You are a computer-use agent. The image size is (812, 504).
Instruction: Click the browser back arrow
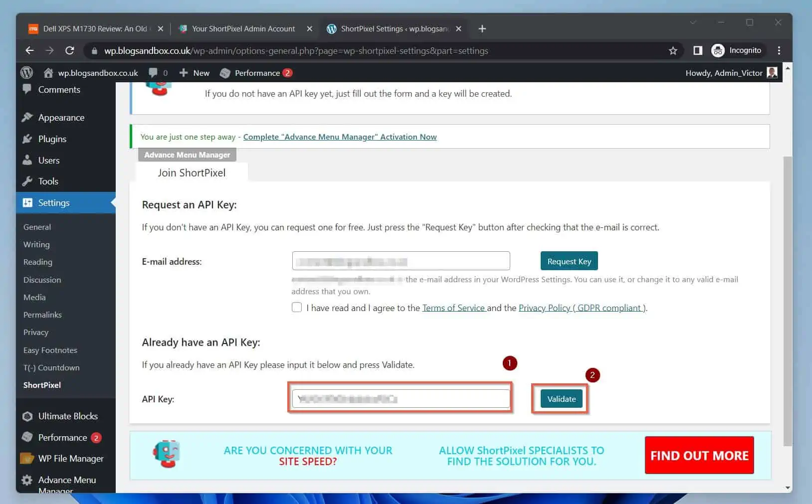coord(29,50)
